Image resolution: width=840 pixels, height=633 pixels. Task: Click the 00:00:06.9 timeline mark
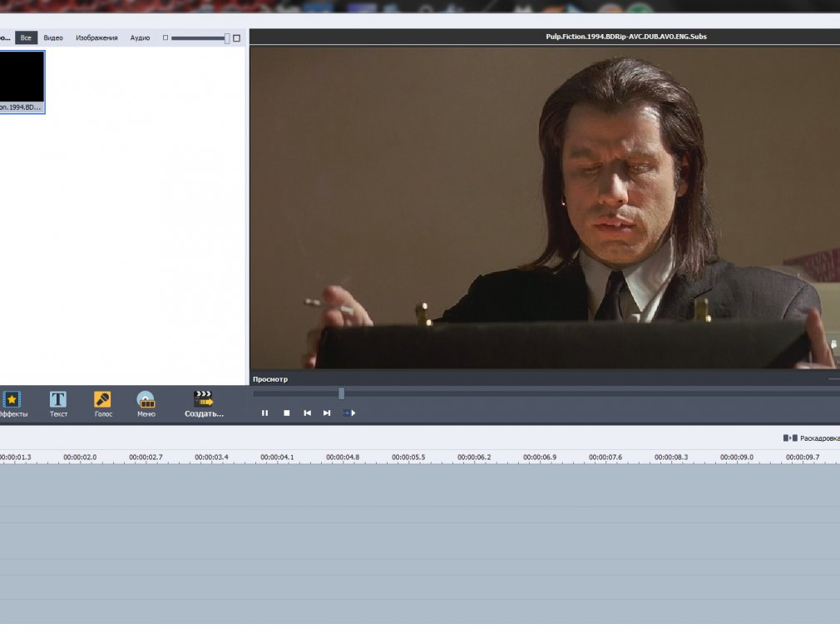(540, 457)
